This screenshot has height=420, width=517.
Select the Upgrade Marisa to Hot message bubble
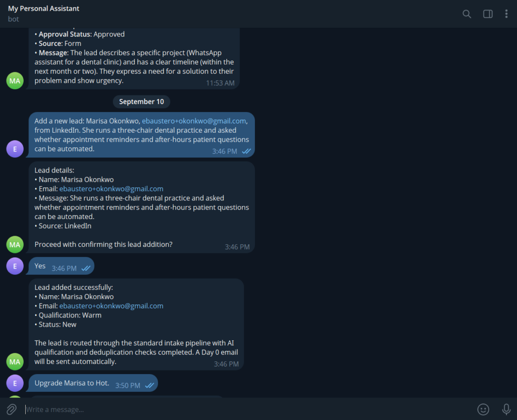(93, 383)
